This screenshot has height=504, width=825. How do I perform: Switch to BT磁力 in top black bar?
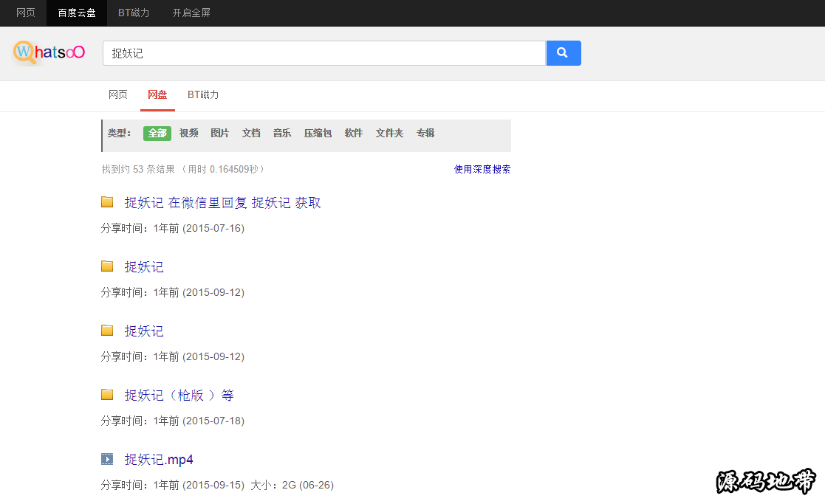[x=134, y=13]
